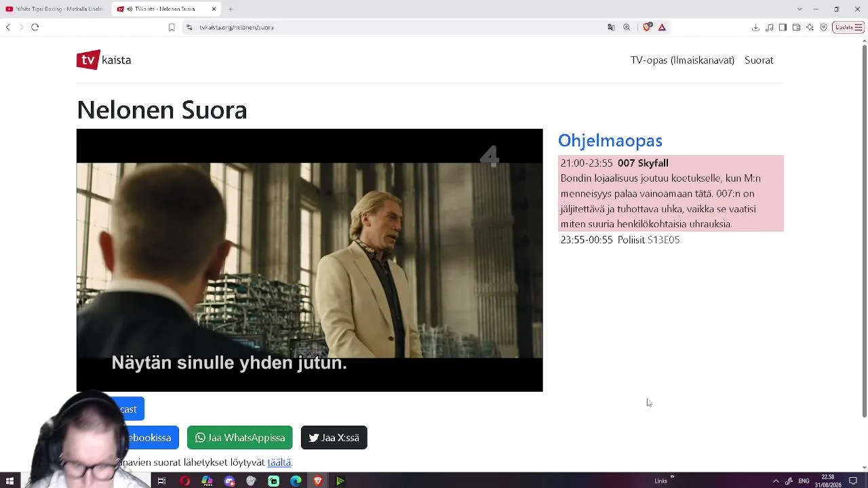Open the Brave VPN shield icon
This screenshot has width=868, height=488.
click(824, 27)
